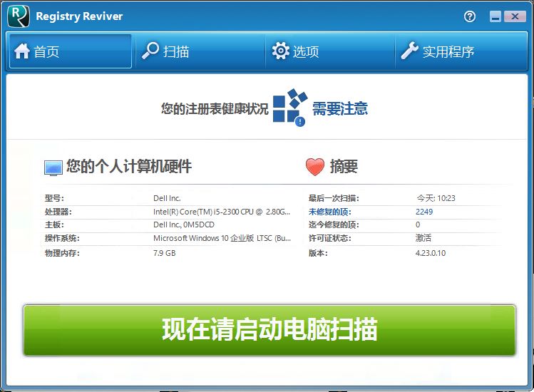Select the 今天: 10:23 last scan value
The width and height of the screenshot is (534, 392).
436,198
